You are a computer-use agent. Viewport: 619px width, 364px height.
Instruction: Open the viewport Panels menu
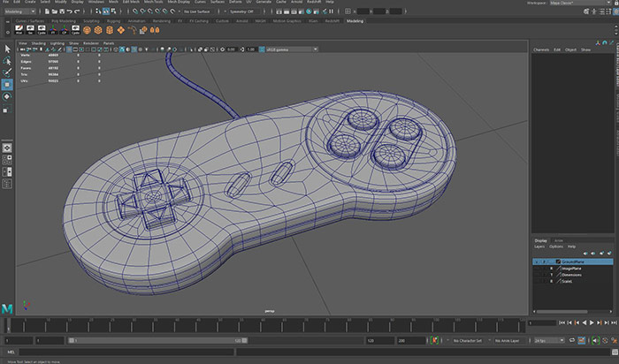click(x=109, y=43)
